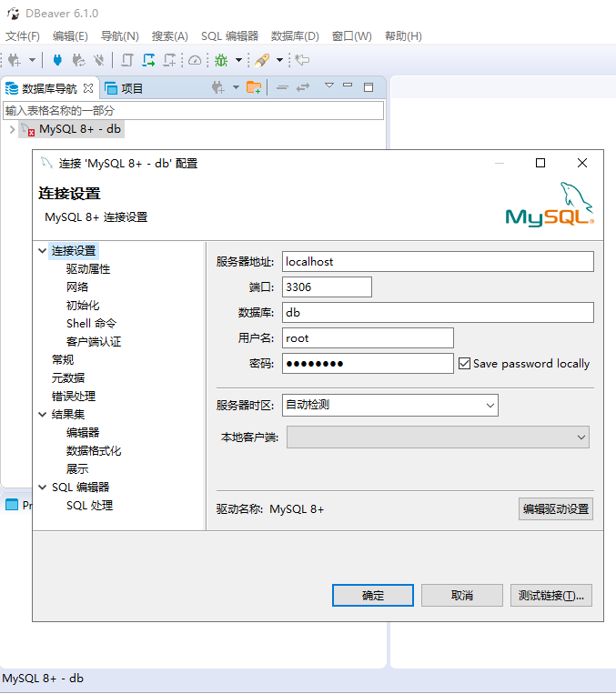Open the 帮助(H) menu
The height and width of the screenshot is (694, 616).
click(403, 36)
